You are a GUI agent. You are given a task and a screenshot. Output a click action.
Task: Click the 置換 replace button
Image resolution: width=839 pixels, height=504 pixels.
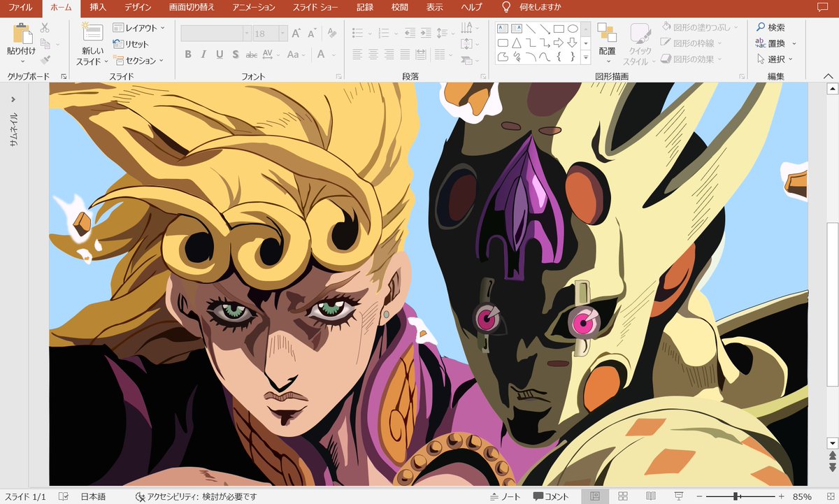pos(776,43)
